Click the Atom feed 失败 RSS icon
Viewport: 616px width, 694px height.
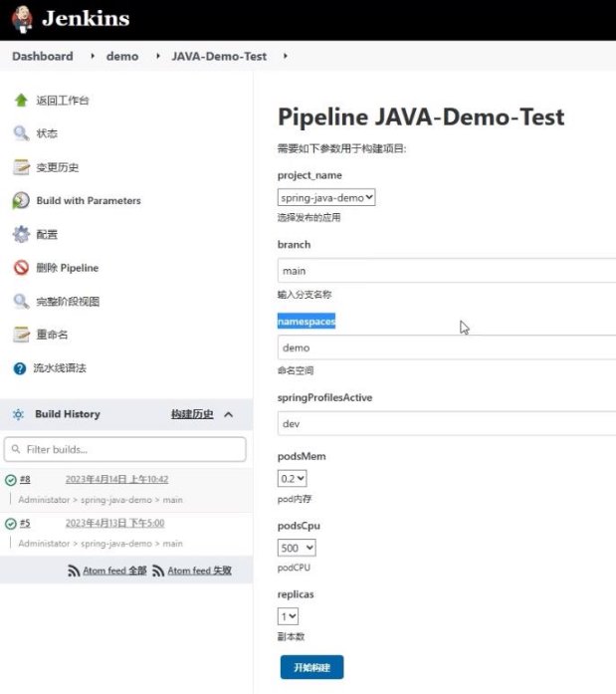pyautogui.click(x=158, y=571)
